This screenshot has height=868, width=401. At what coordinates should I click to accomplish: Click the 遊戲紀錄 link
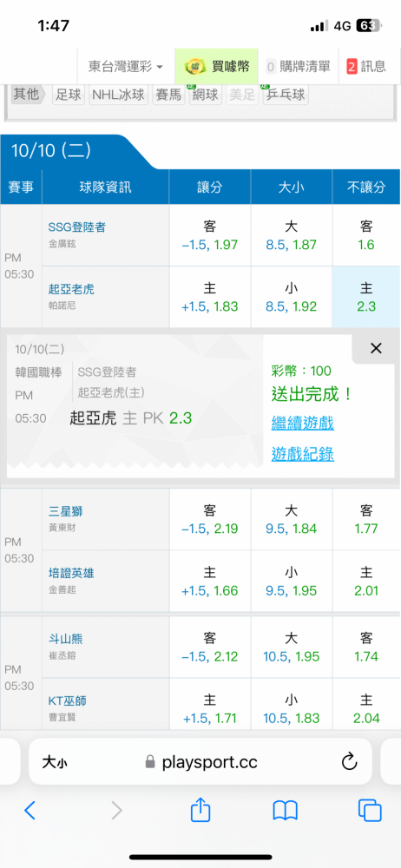[x=302, y=455]
